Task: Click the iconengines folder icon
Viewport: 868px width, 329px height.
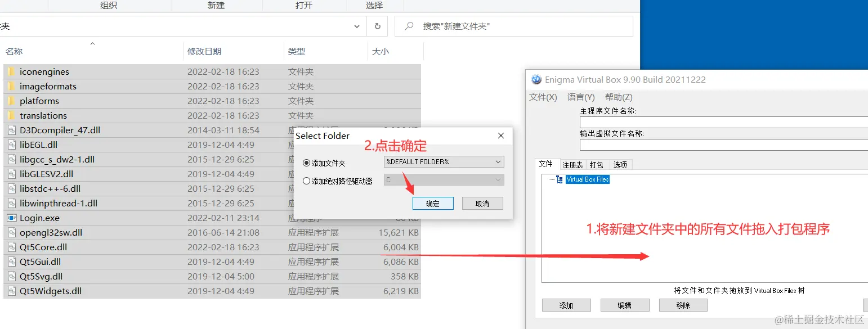Action: tap(11, 71)
